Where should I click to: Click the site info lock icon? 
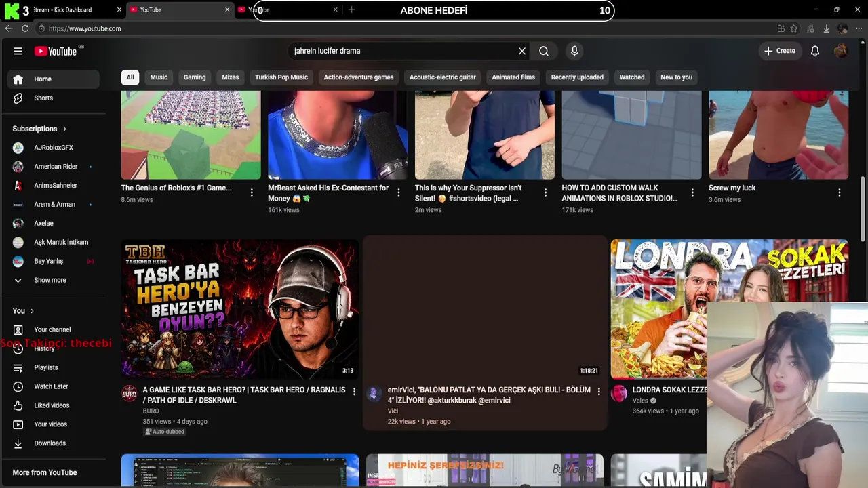[41, 28]
